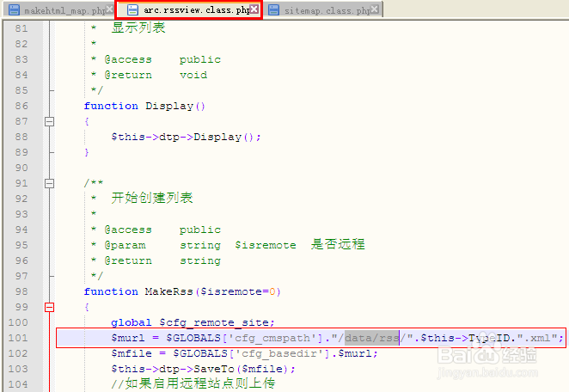Click '@return void' comment line
569x392 pixels.
(156, 75)
